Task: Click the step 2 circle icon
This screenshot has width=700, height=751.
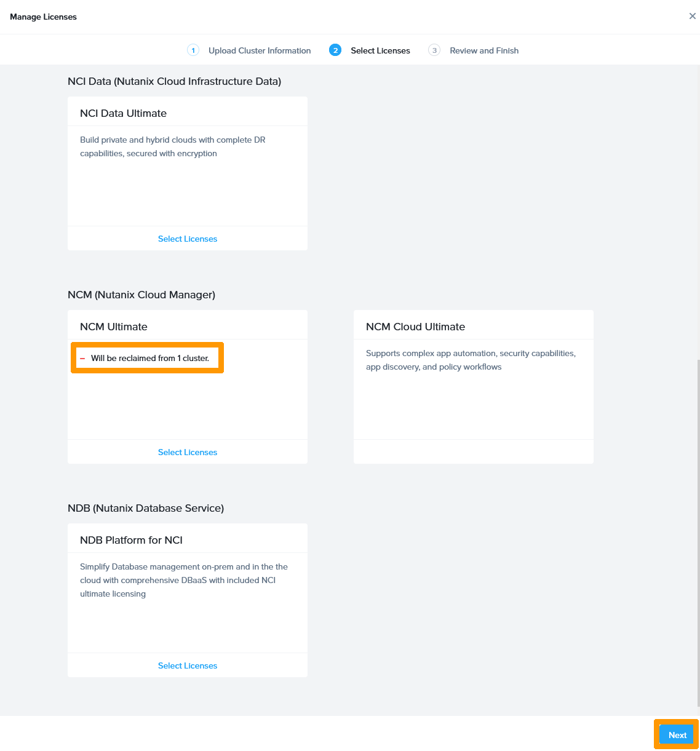Action: pos(335,50)
